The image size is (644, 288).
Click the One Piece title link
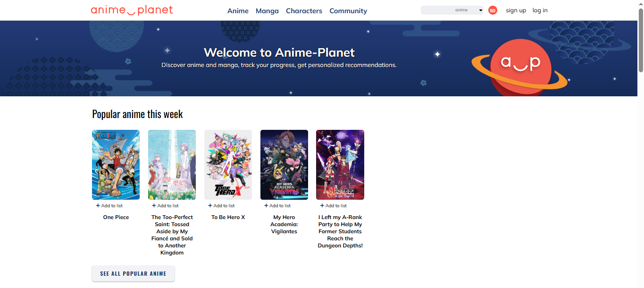[x=116, y=217]
